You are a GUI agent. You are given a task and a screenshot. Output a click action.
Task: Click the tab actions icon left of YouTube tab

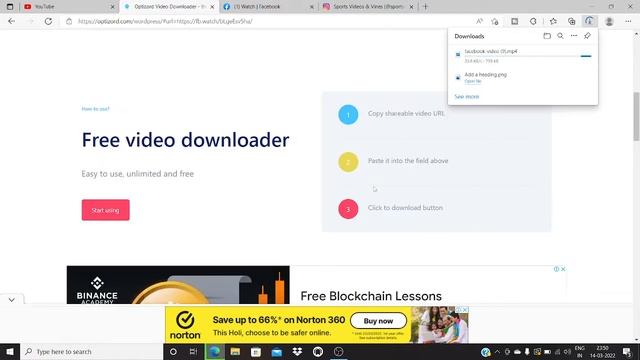(x=10, y=7)
